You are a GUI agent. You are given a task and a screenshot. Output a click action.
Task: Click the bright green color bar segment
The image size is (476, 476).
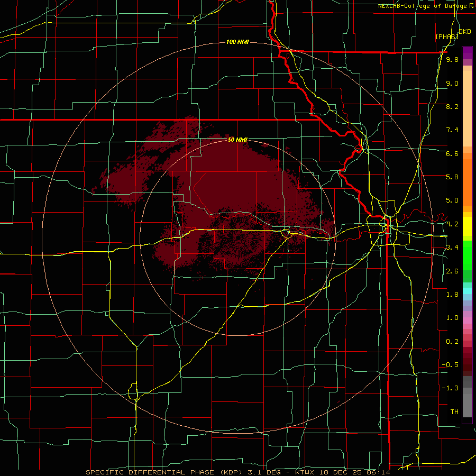tap(467, 255)
